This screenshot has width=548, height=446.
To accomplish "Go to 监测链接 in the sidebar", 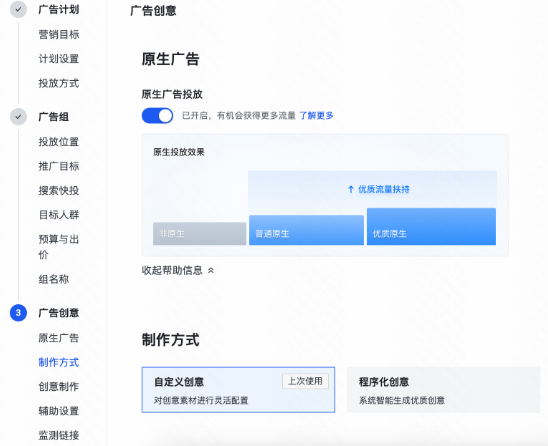I will tap(59, 435).
